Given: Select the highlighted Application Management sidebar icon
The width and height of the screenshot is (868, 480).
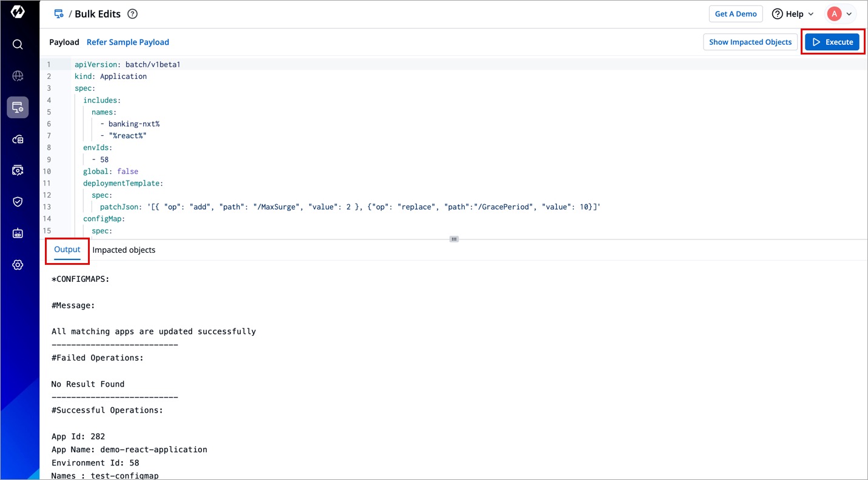Looking at the screenshot, I should click(x=18, y=107).
